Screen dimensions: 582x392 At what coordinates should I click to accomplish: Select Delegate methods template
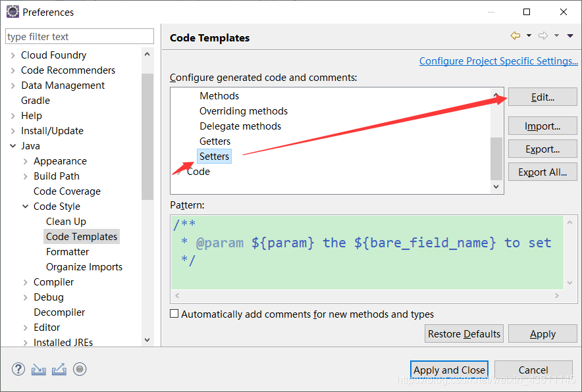(x=240, y=126)
